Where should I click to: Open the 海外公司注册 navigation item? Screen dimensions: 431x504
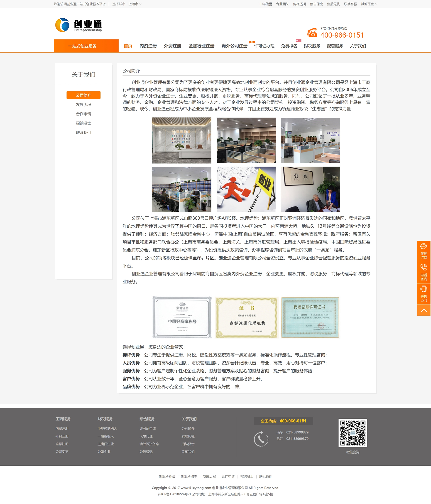[234, 46]
